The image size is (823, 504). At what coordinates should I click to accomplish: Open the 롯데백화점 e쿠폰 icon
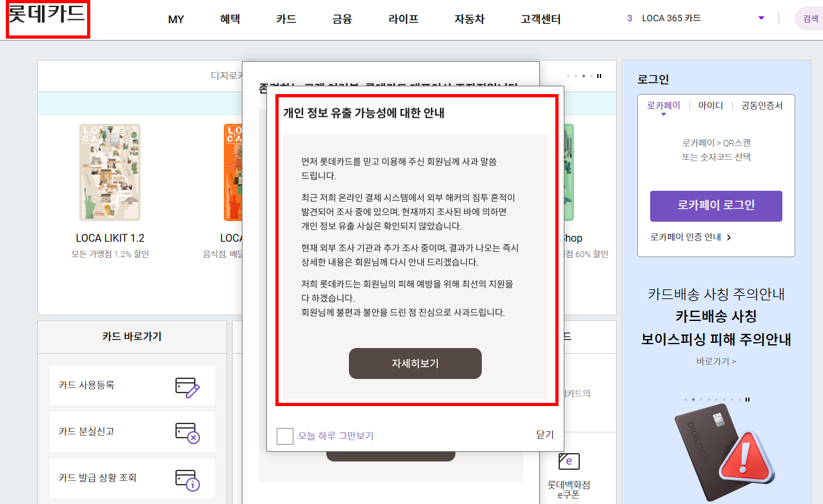(569, 461)
